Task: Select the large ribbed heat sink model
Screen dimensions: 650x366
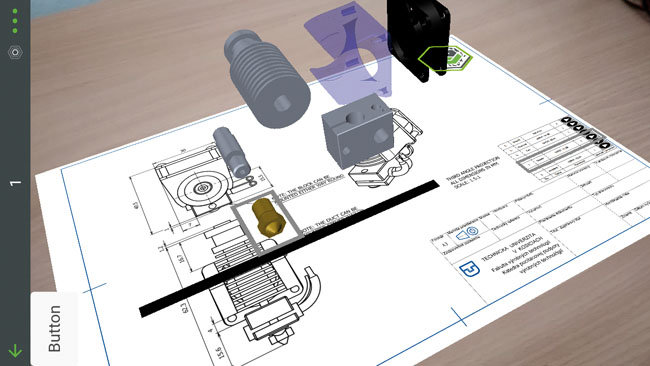Action: 267,78
